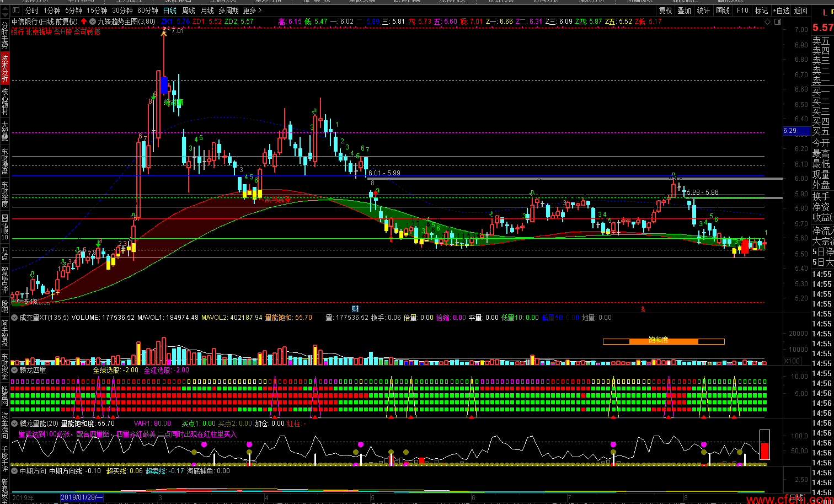
Task: Open the 九转趋势主图 indicator dropdown
Action: pos(92,22)
